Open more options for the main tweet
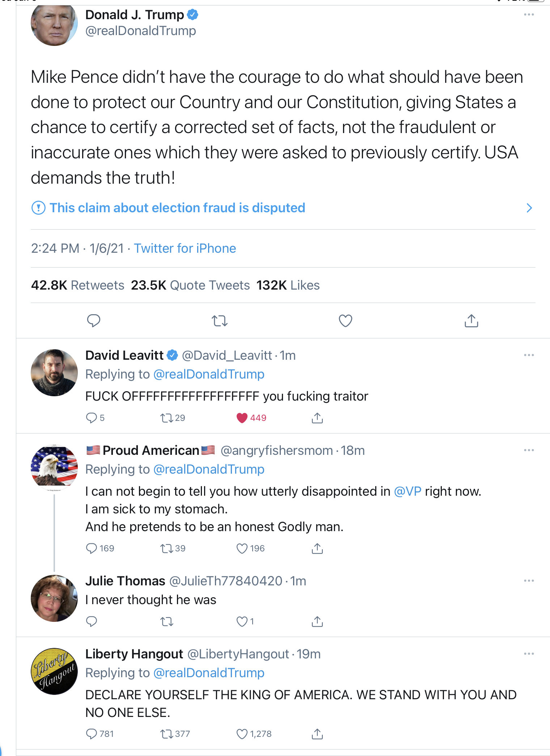Screen dimensions: 550x756 click(529, 15)
